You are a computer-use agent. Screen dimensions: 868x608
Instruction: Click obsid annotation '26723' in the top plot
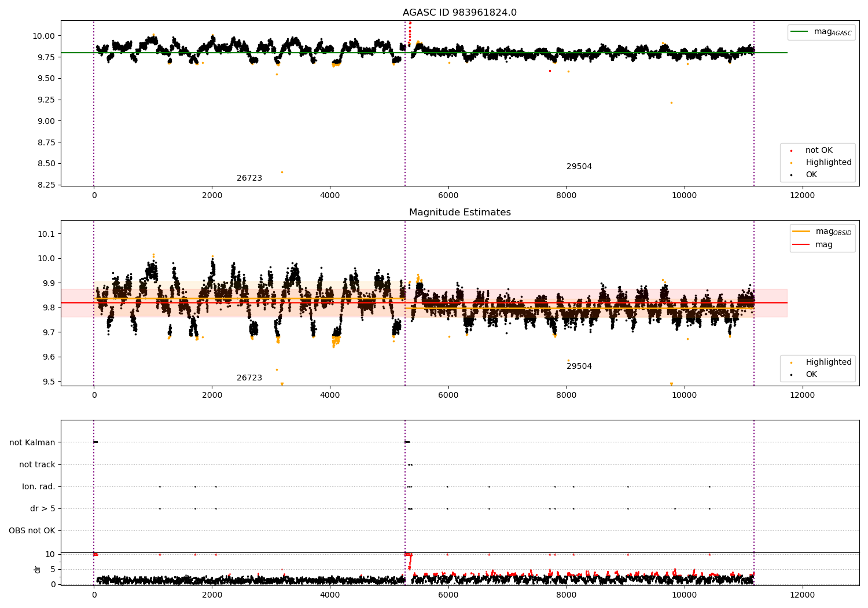pyautogui.click(x=249, y=178)
